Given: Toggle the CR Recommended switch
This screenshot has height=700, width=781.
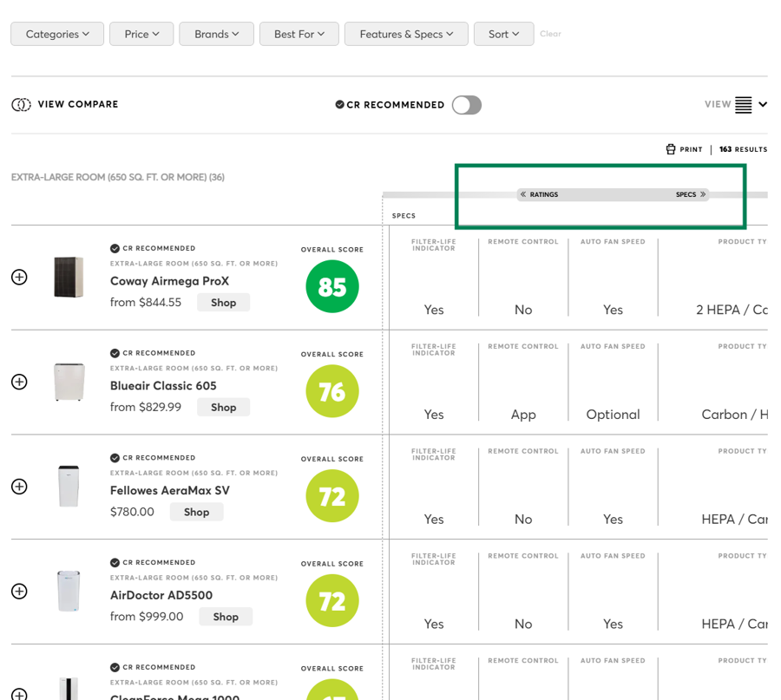Looking at the screenshot, I should click(x=466, y=105).
